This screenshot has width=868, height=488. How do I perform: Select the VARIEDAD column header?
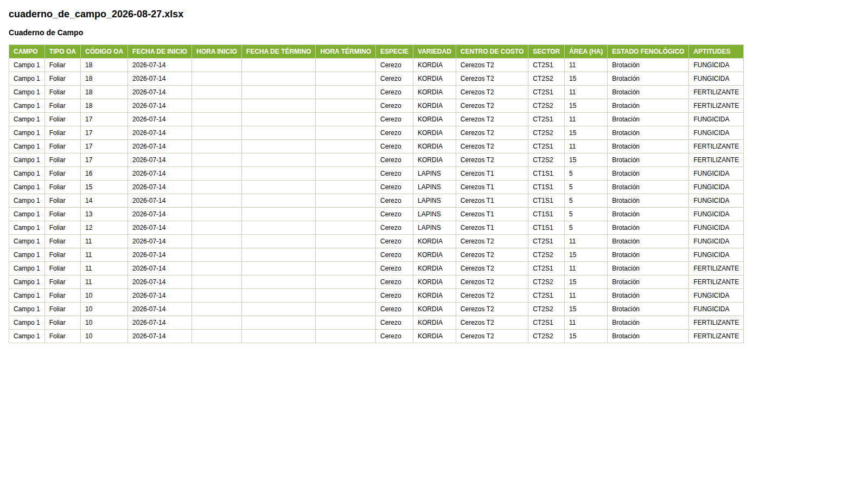pos(435,52)
